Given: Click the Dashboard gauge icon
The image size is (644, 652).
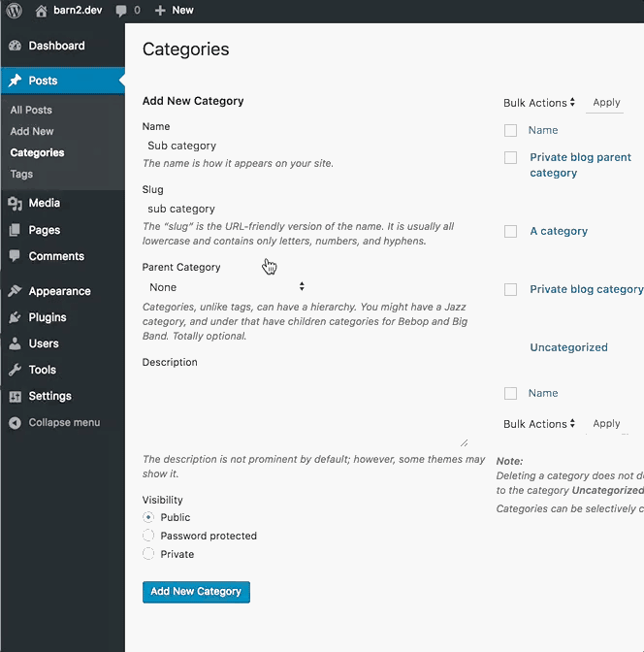Looking at the screenshot, I should 15,46.
